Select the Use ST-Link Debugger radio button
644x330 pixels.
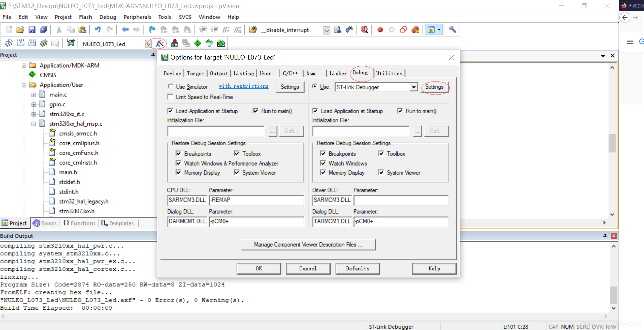pos(315,86)
